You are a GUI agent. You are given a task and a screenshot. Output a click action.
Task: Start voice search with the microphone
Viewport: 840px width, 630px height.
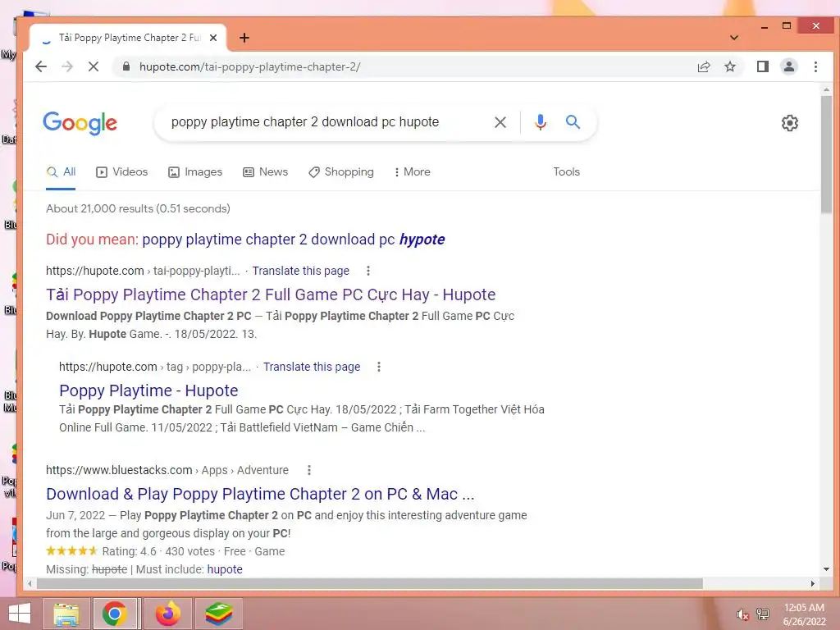point(540,122)
